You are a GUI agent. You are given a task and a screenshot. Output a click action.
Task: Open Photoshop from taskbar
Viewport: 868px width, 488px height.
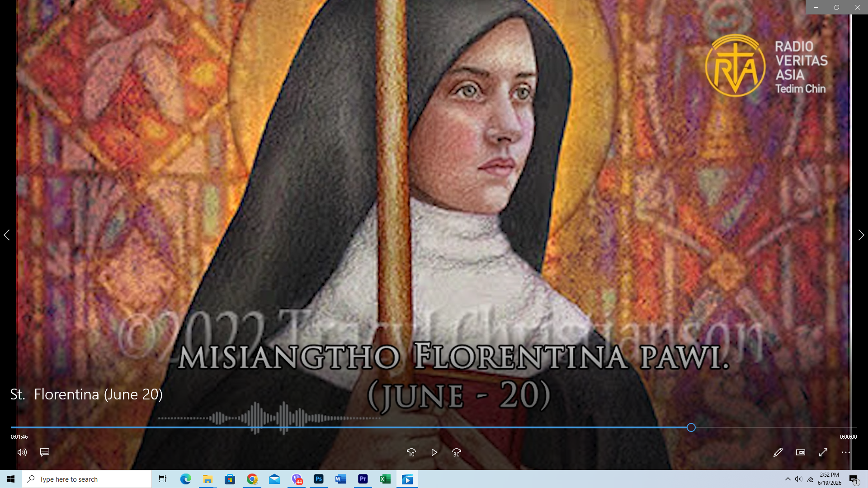pyautogui.click(x=319, y=479)
